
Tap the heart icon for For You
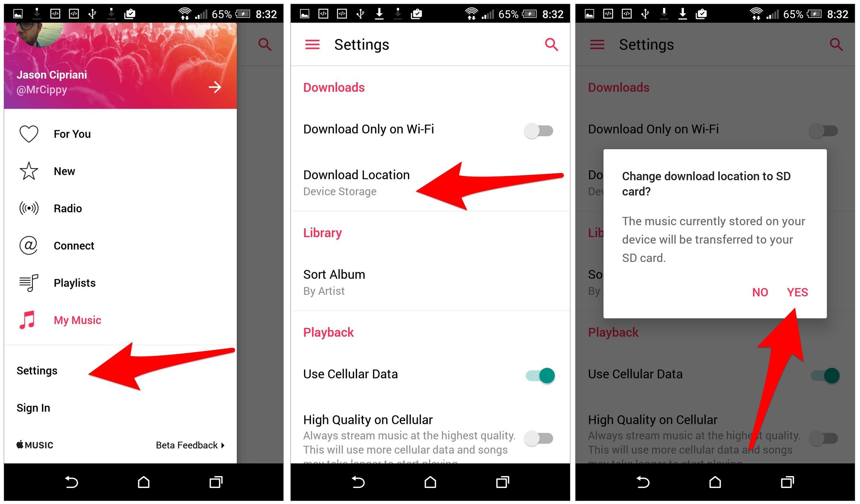[x=28, y=133]
